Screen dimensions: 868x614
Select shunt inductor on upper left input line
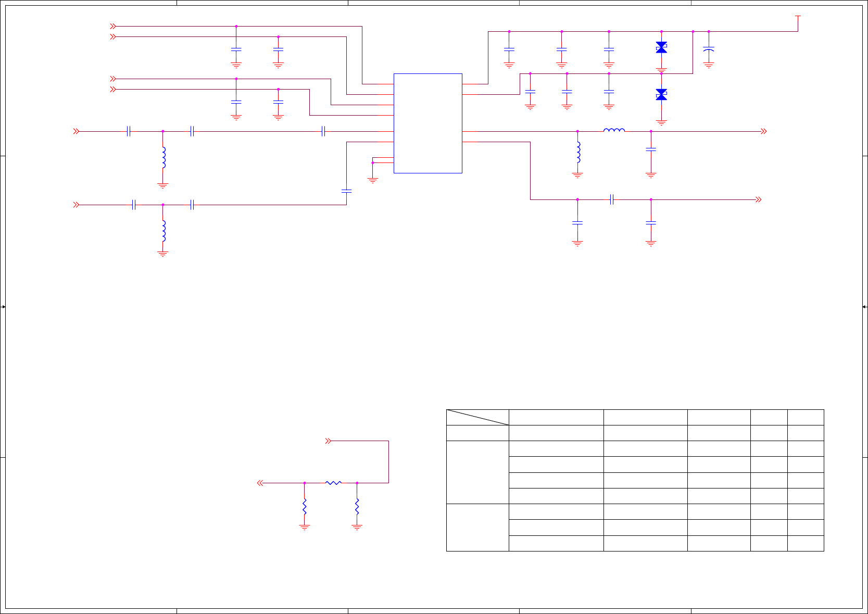point(164,157)
